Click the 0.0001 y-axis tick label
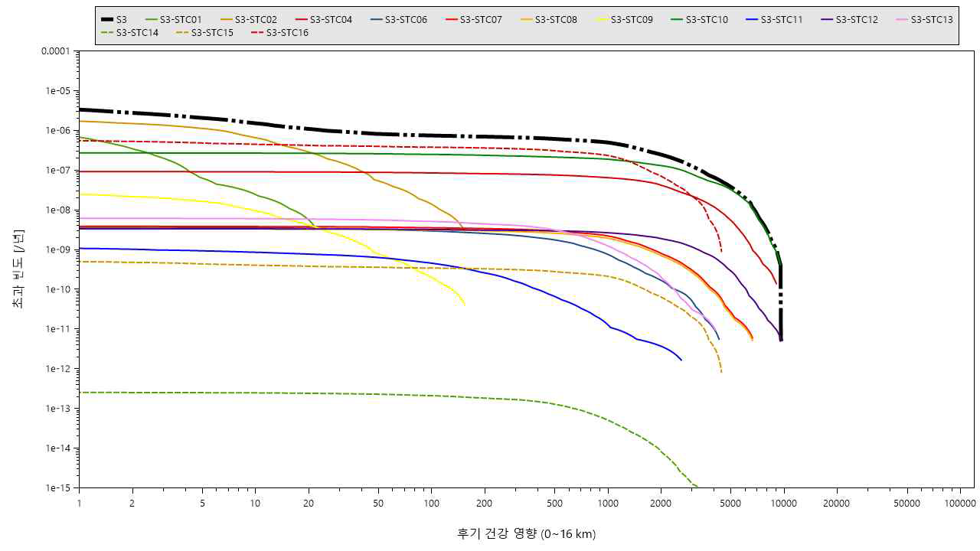The height and width of the screenshot is (551, 980). tap(57, 51)
